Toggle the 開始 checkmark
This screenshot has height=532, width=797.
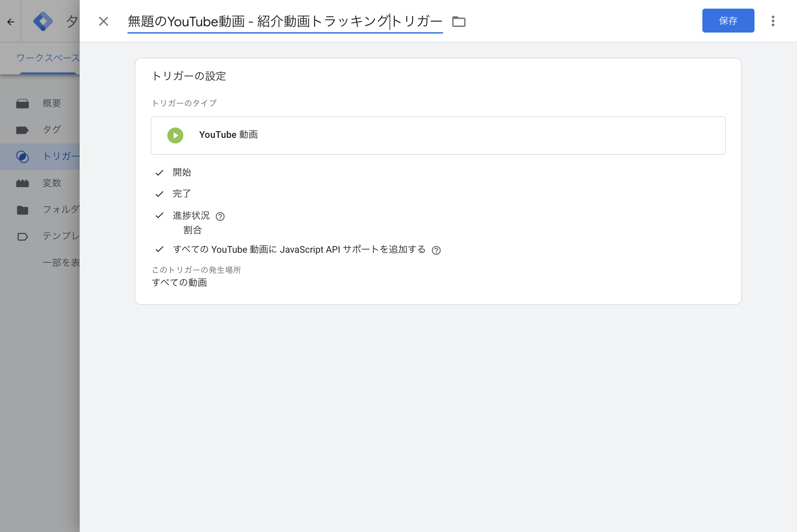[x=159, y=173]
